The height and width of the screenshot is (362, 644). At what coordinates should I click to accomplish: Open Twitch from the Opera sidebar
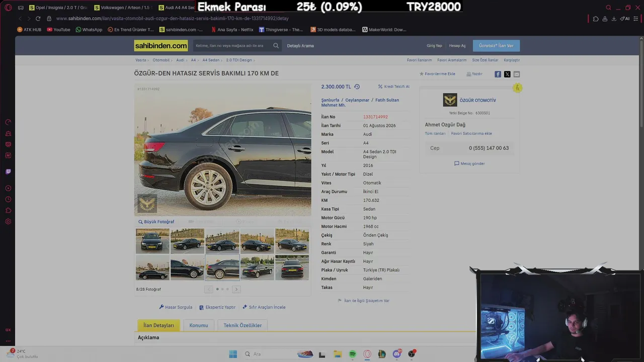8,171
